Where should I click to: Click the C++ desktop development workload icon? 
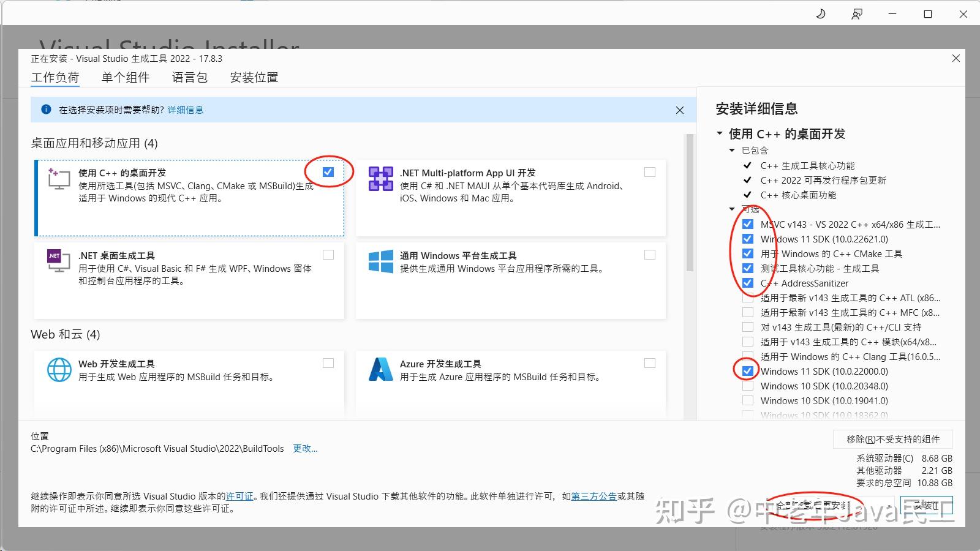59,179
